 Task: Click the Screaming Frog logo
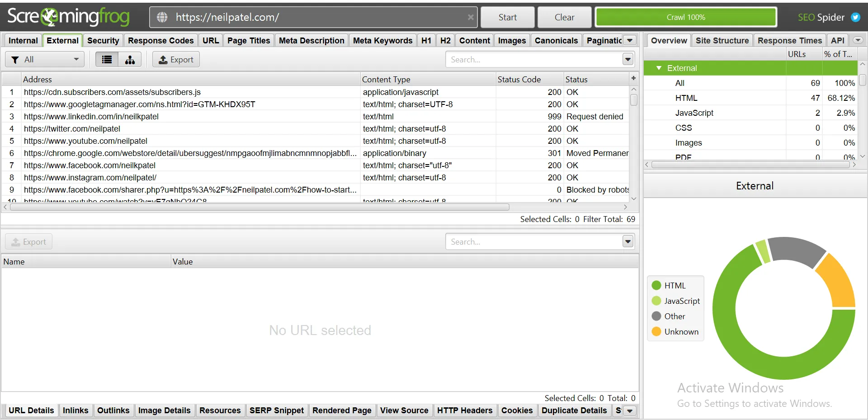pos(68,17)
